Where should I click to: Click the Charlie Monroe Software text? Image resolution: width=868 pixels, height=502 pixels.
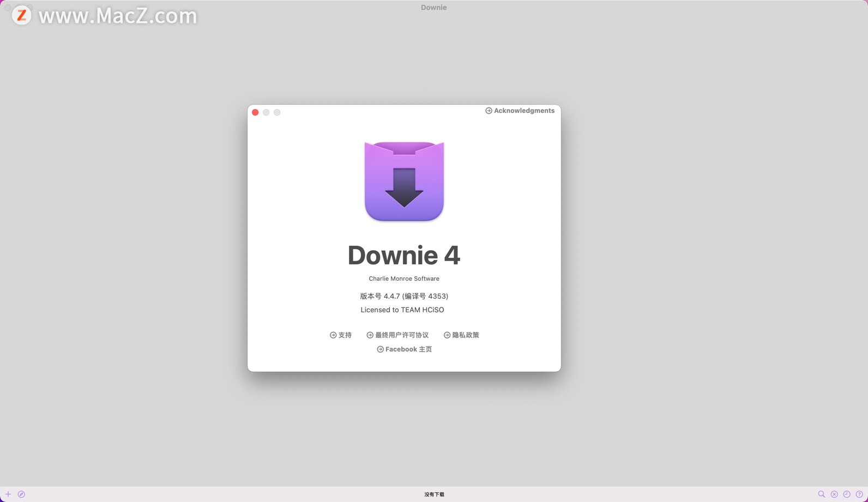(x=404, y=279)
